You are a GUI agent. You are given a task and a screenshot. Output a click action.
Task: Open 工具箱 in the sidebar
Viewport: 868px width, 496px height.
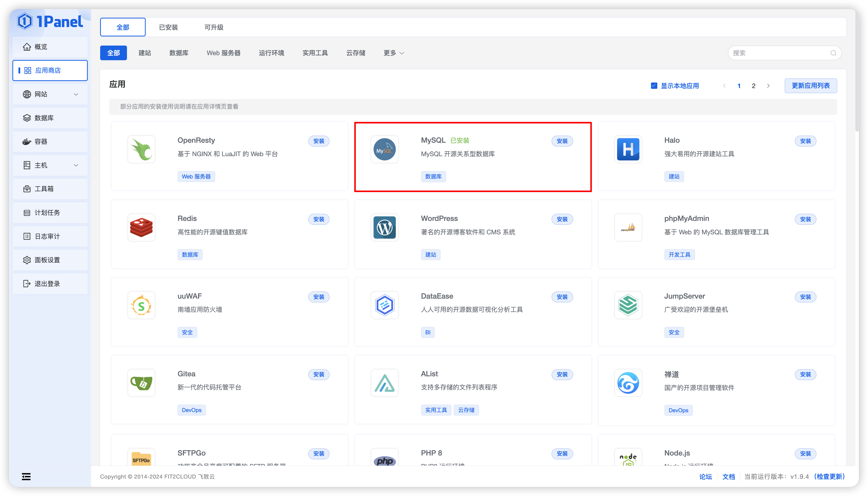click(50, 189)
